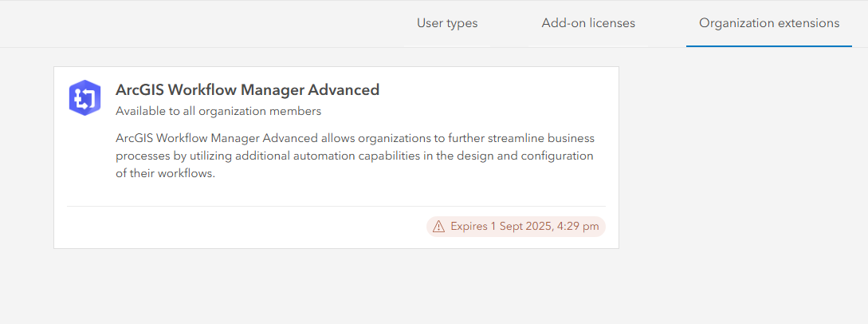Click 'Available to all organization members' text
Screen dimensions: 868x324
218,111
